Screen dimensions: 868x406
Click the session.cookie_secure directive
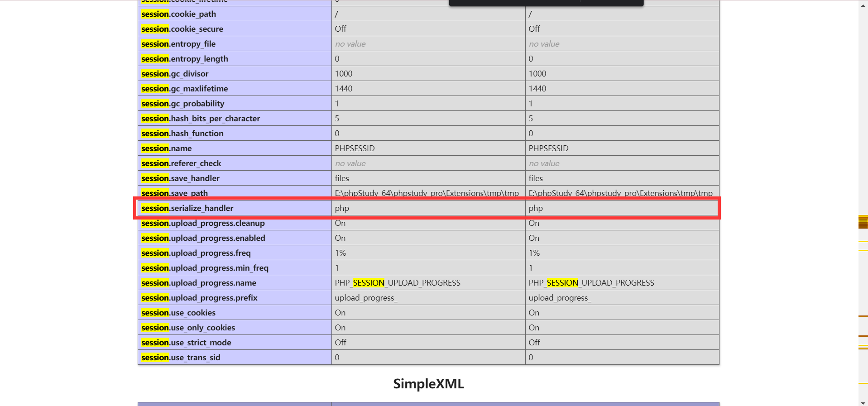[x=182, y=29]
